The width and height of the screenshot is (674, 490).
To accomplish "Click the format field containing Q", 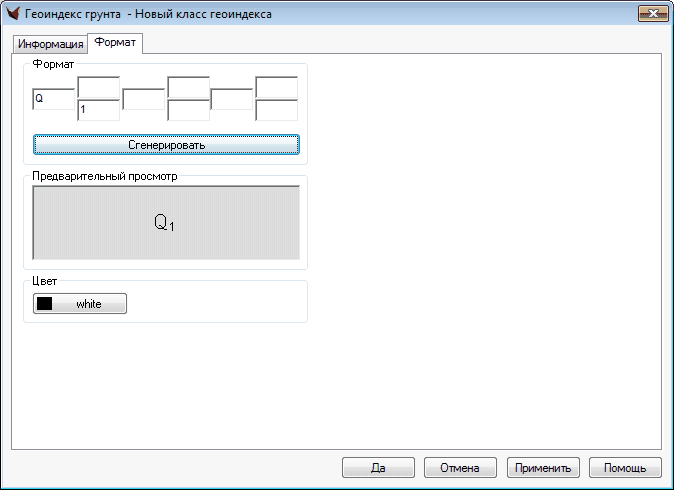I will pyautogui.click(x=54, y=99).
